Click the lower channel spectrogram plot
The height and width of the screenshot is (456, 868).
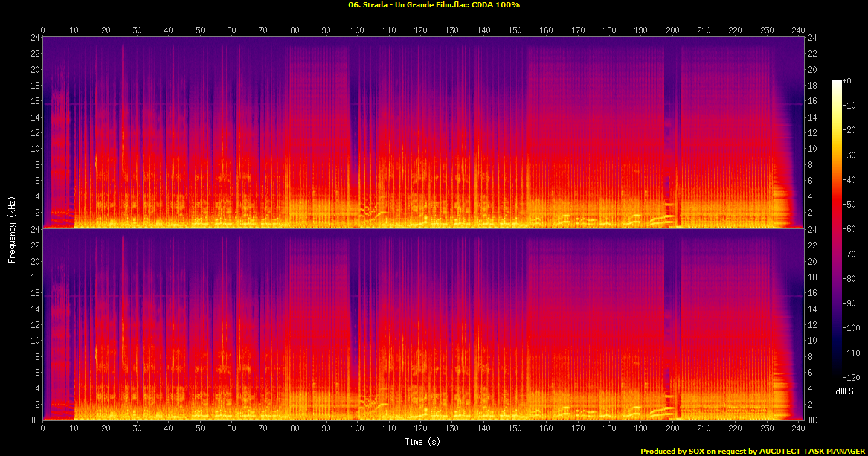coord(423,324)
